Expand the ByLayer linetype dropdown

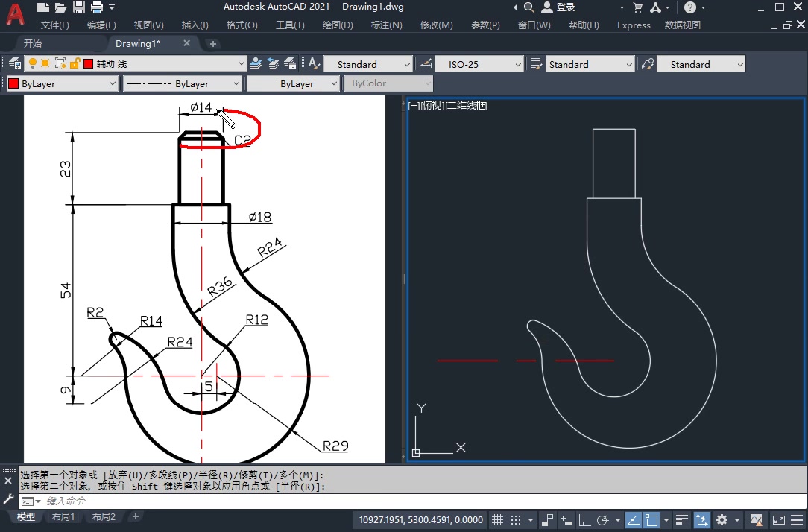tap(236, 84)
